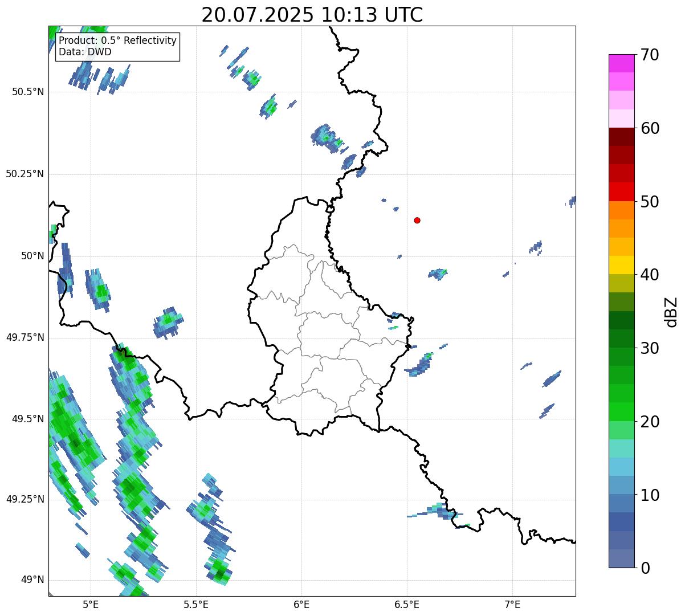The width and height of the screenshot is (685, 616).
Task: Click the '50' colorbar tick label
Action: point(650,202)
